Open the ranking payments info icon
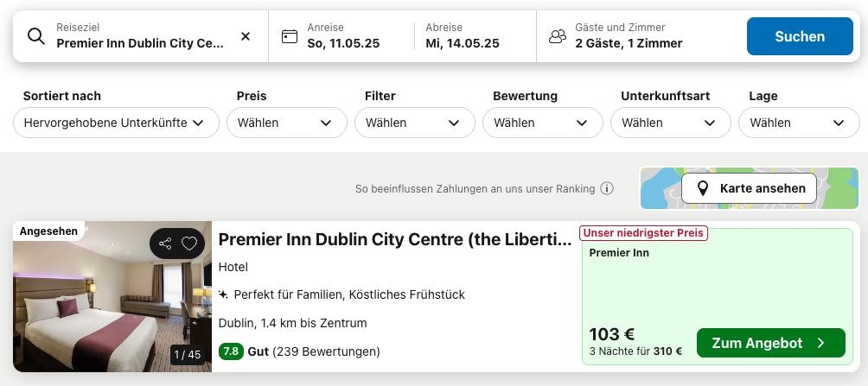 [x=607, y=188]
